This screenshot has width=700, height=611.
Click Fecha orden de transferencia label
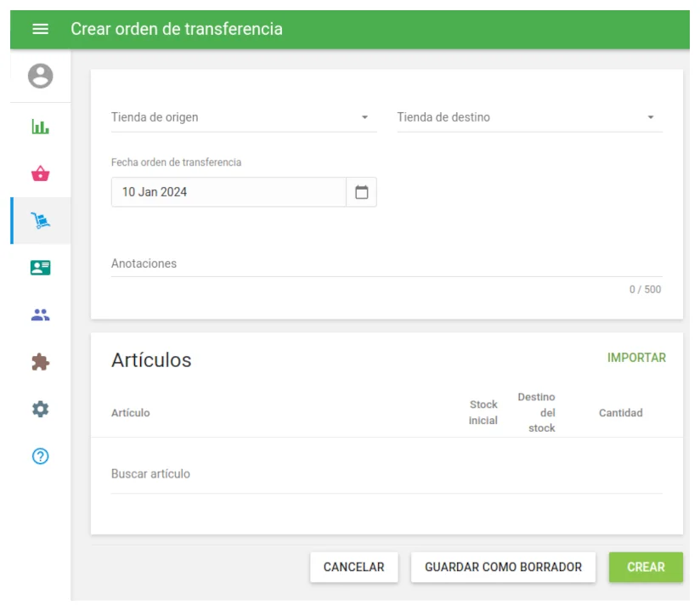tap(177, 162)
